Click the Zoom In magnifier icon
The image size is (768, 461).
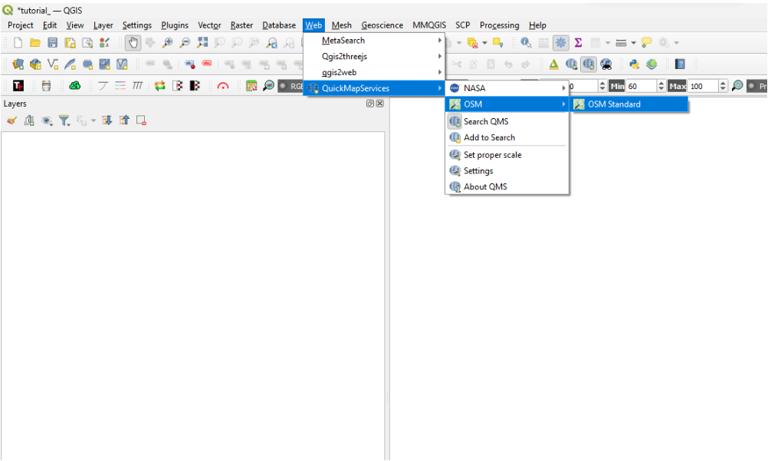[168, 43]
